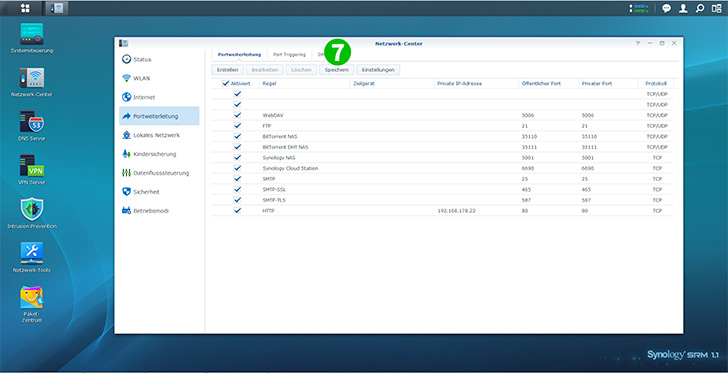Toggle the SMTP-SSL rule checkbox
This screenshot has width=728, height=373.
(237, 189)
